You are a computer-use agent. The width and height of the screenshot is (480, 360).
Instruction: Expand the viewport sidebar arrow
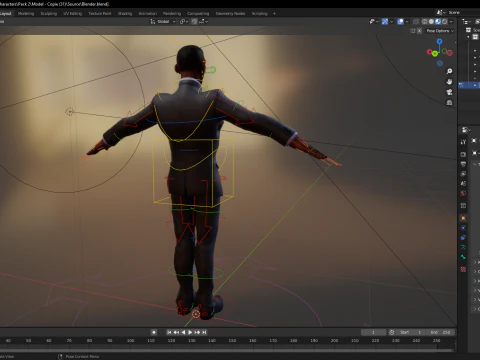pos(455,42)
